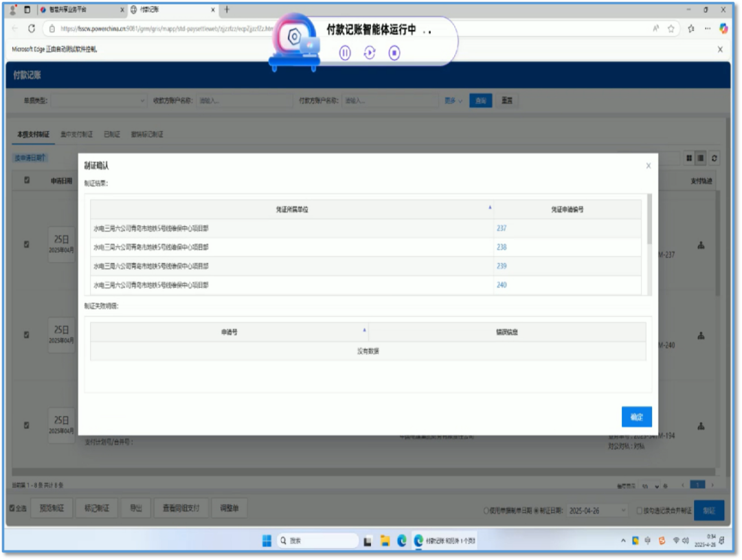Switch to 集中支付制证 tab
This screenshot has width=742, height=560.
[x=77, y=135]
